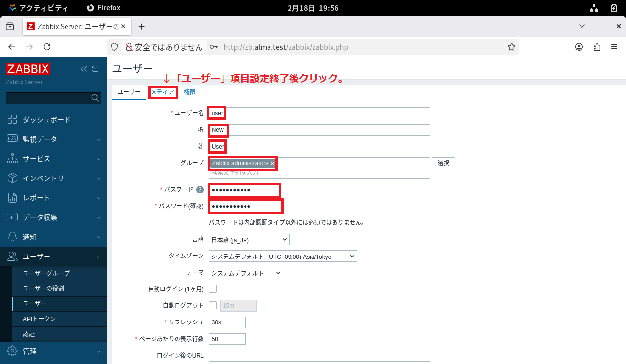Click the レポート reports icon
Viewport: 626px width, 364px height.
pos(12,198)
